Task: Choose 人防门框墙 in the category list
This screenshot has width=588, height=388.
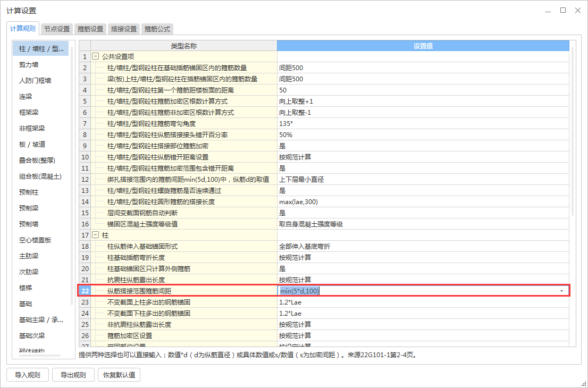Action: pos(41,81)
